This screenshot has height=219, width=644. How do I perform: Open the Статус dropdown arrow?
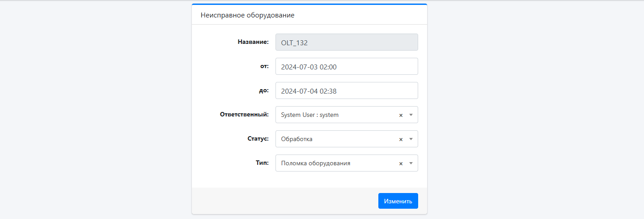tap(411, 139)
